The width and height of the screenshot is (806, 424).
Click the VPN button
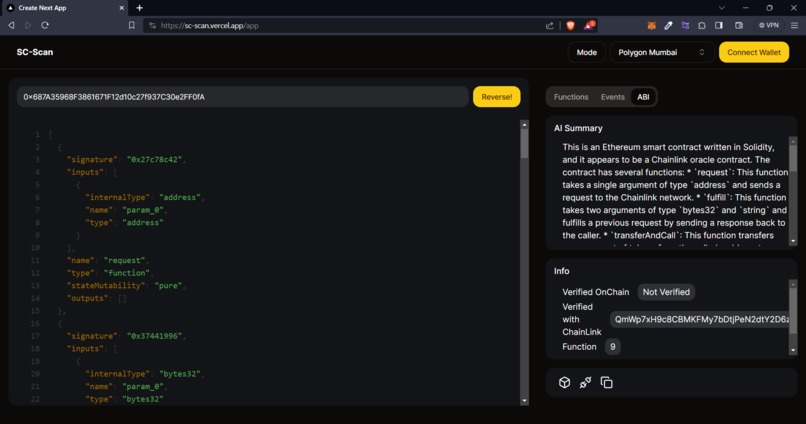(768, 25)
